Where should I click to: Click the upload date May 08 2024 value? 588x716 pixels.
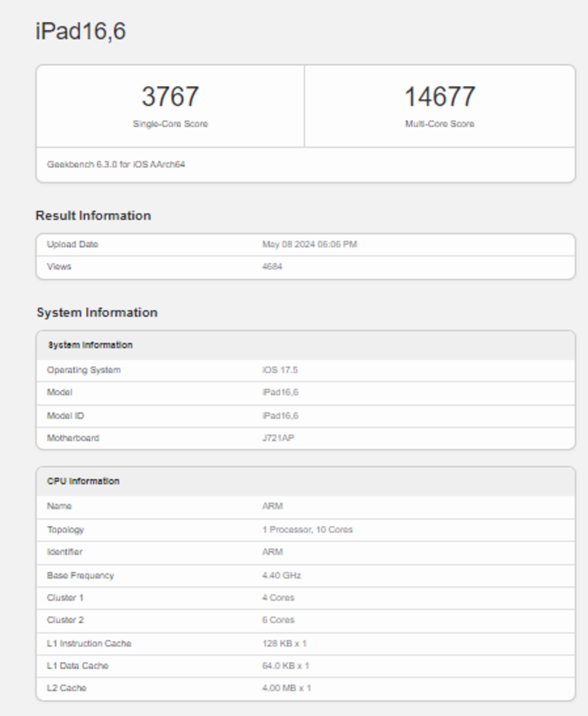coord(310,244)
